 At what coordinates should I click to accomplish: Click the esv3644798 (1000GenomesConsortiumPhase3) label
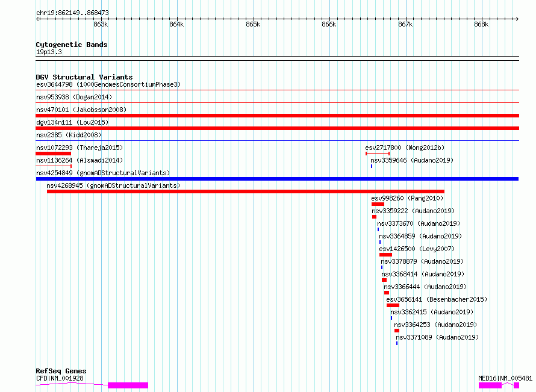(x=108, y=84)
